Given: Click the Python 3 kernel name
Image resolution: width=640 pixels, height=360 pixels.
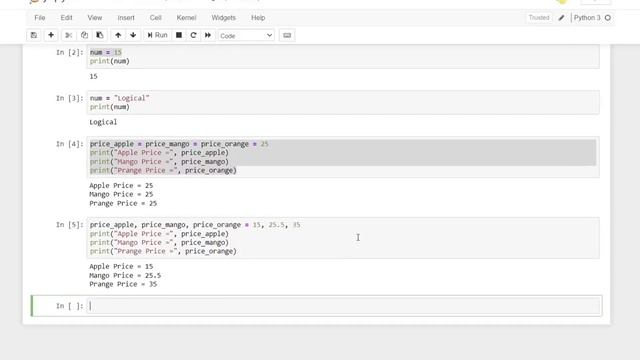Looking at the screenshot, I should tap(587, 18).
